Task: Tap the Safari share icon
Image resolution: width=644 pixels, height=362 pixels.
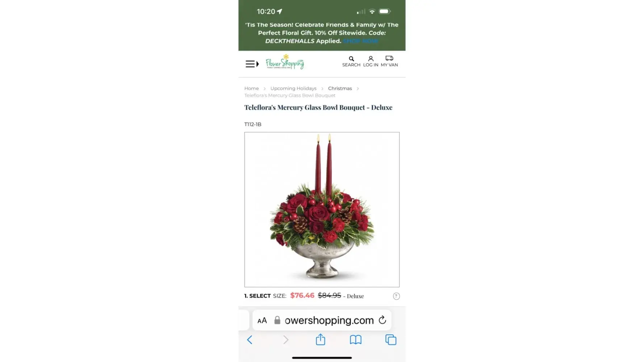Action: (x=320, y=339)
